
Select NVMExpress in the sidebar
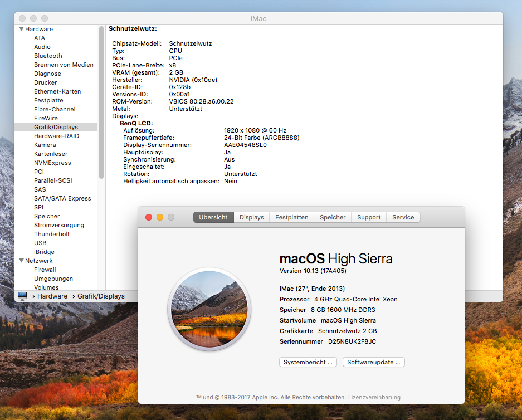[x=52, y=163]
